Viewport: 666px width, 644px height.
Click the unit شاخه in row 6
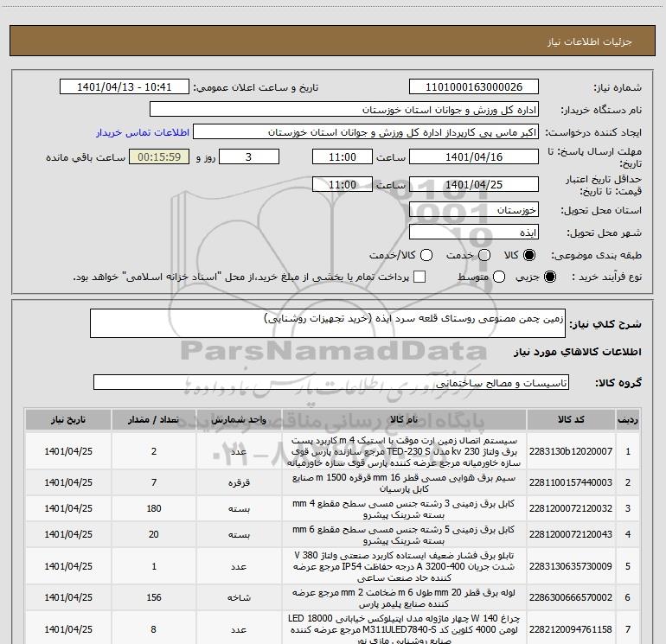coord(239,597)
